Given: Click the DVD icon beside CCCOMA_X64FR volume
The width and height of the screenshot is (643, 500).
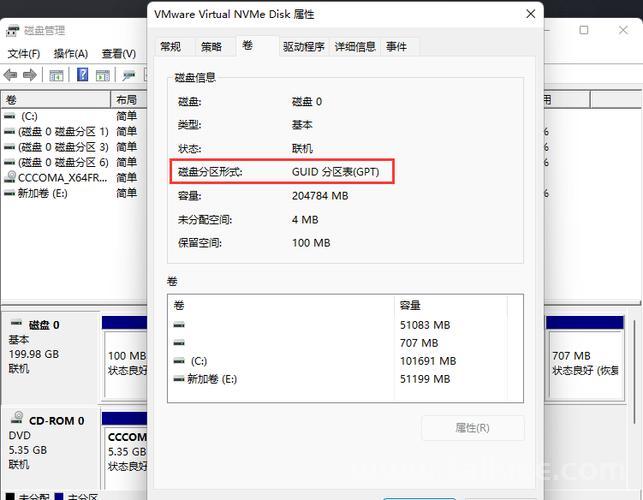Looking at the screenshot, I should [x=10, y=177].
